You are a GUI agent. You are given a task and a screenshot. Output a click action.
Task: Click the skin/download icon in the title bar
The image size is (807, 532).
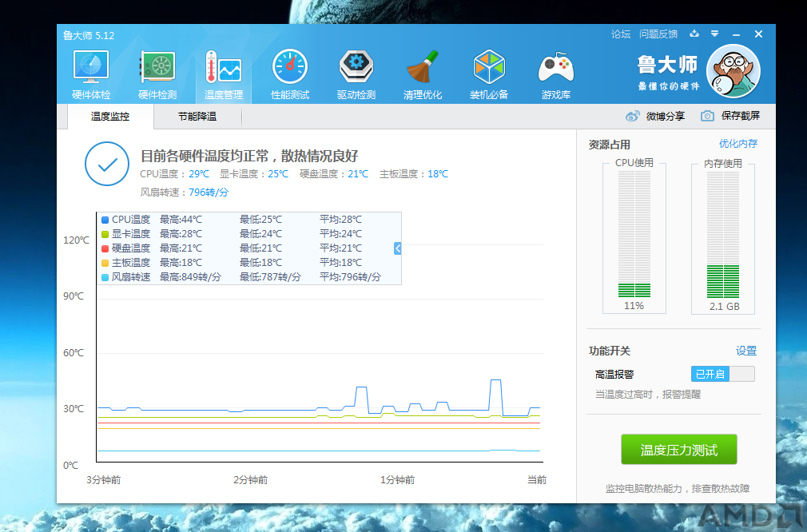click(694, 34)
